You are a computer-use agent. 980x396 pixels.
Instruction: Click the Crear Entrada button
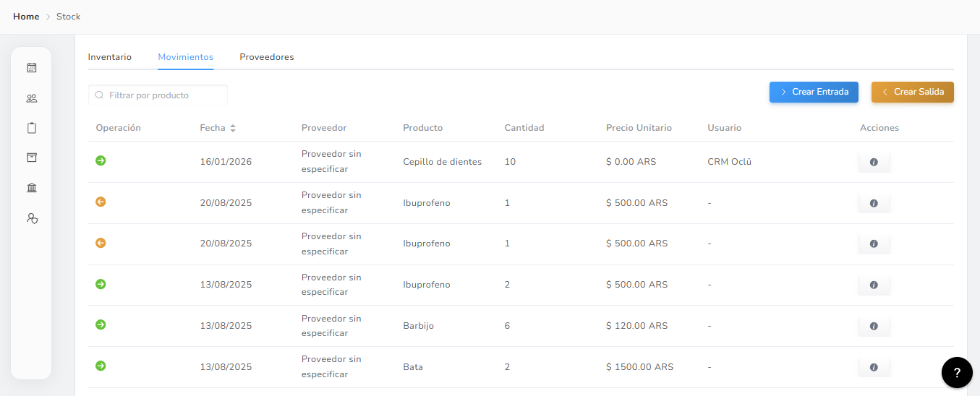tap(814, 92)
